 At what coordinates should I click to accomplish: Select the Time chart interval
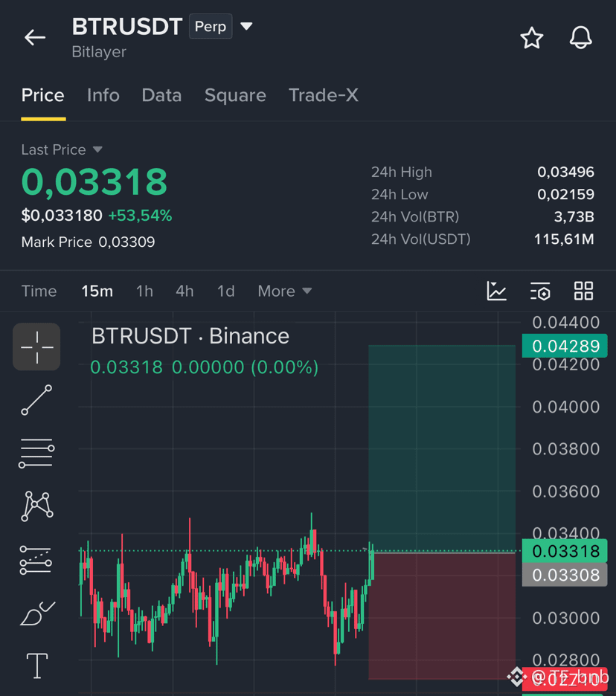[x=39, y=291]
